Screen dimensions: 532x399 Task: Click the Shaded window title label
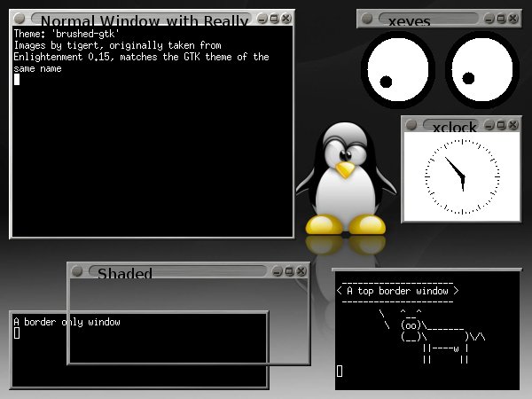(124, 273)
